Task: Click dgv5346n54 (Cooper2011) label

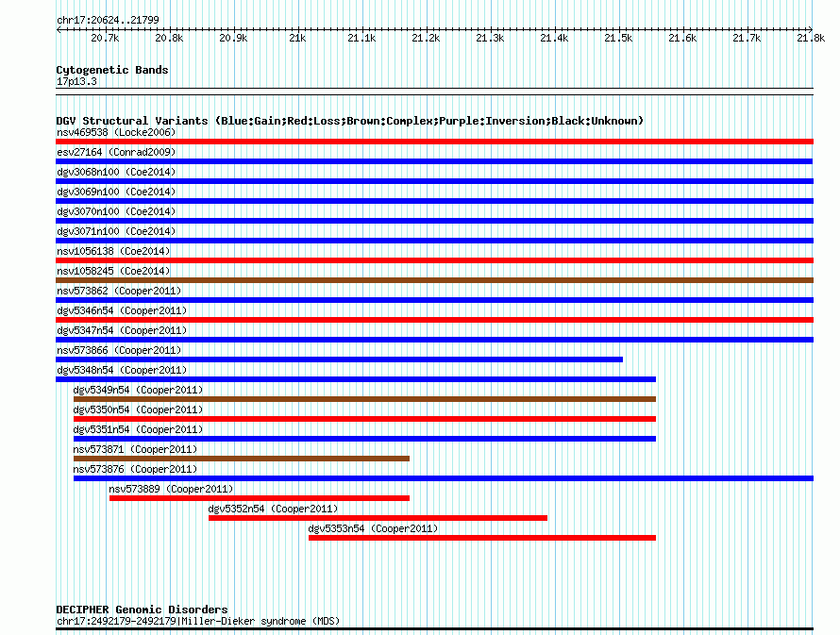Action: pos(122,310)
